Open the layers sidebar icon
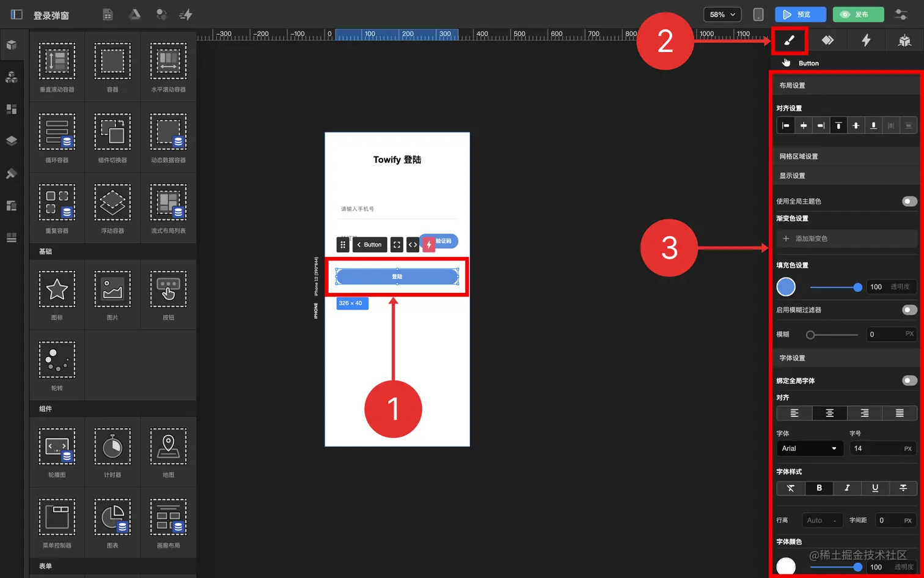This screenshot has height=578, width=924. point(12,141)
